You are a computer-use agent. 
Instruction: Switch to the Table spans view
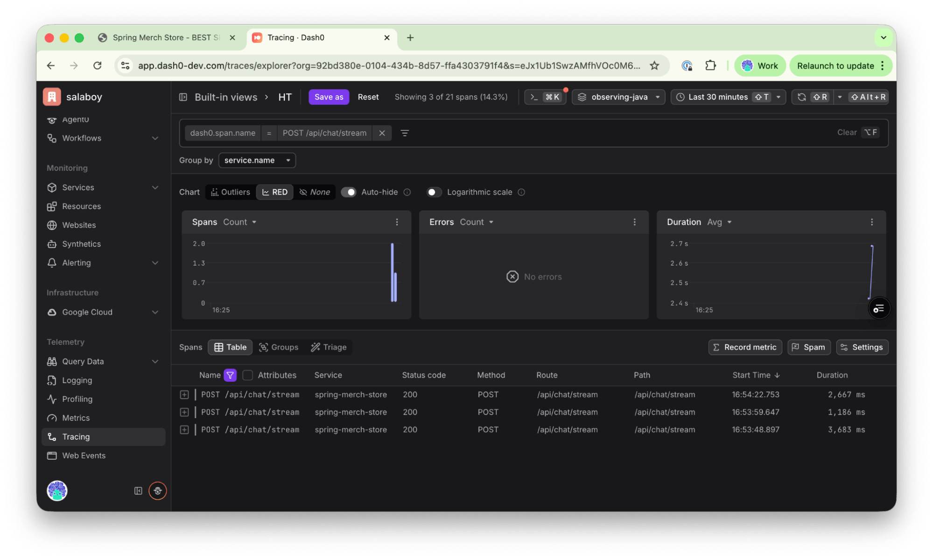coord(230,347)
